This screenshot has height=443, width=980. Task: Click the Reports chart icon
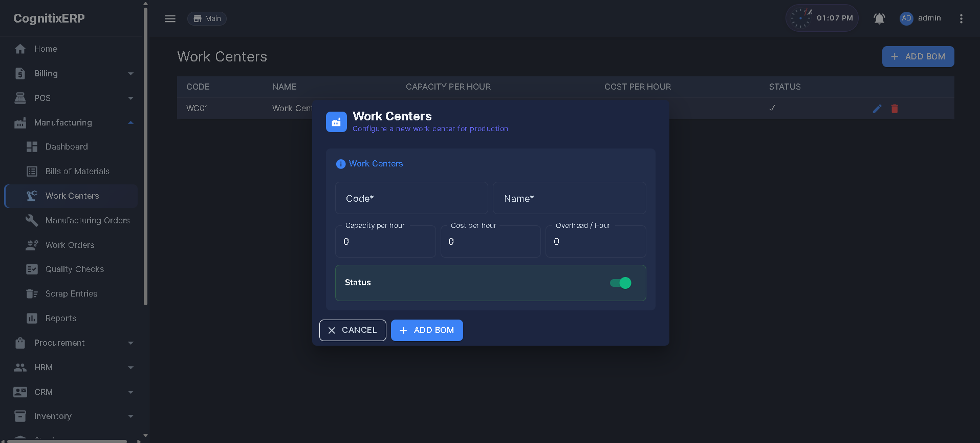[x=32, y=318]
